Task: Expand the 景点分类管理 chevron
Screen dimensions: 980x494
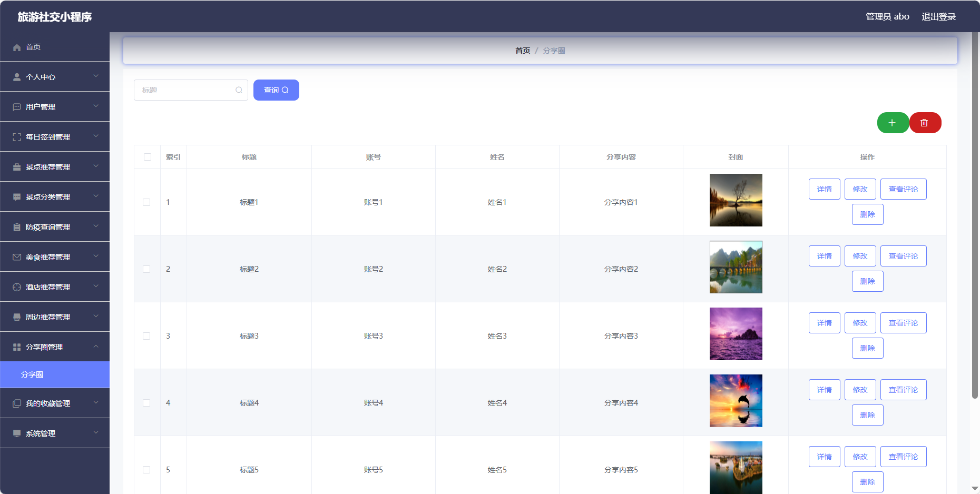Action: pos(96,196)
